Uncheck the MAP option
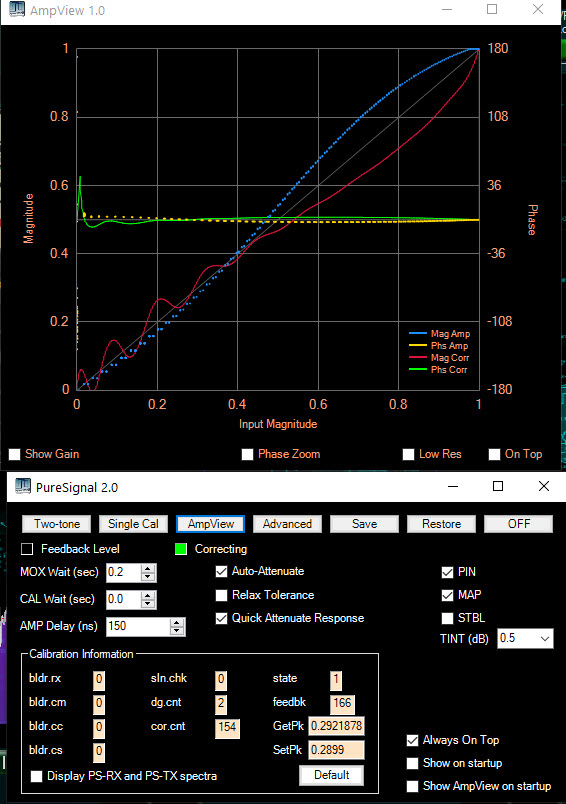 [448, 595]
